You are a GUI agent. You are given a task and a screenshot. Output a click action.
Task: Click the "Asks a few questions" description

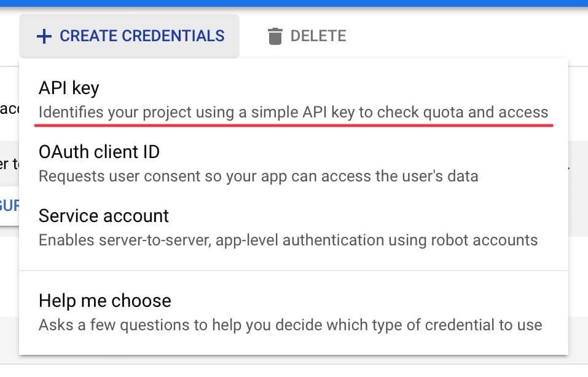point(290,325)
